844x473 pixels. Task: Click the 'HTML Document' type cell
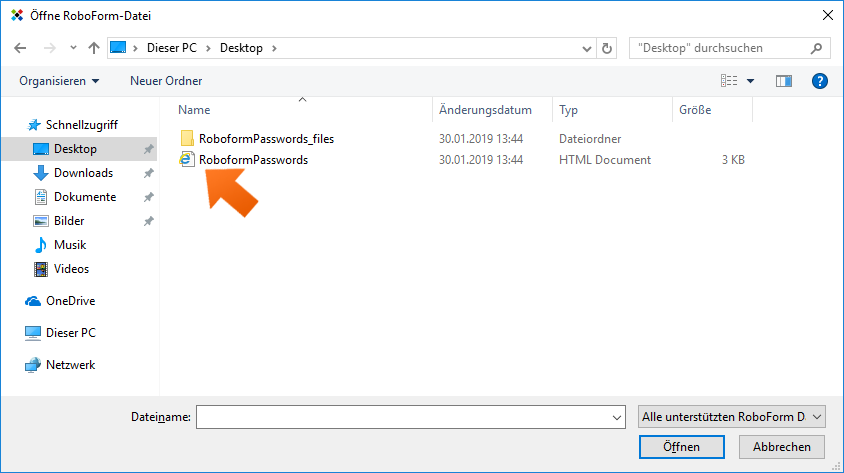(604, 160)
